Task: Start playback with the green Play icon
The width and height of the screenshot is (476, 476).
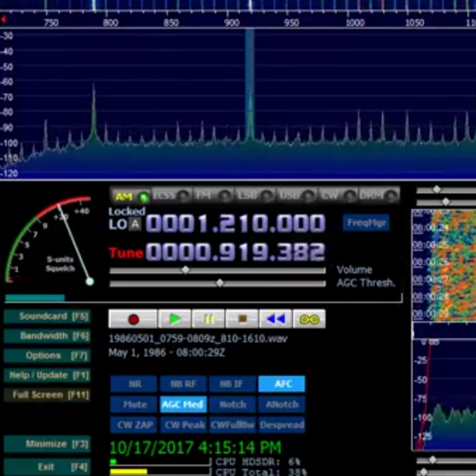Action: pyautogui.click(x=175, y=319)
